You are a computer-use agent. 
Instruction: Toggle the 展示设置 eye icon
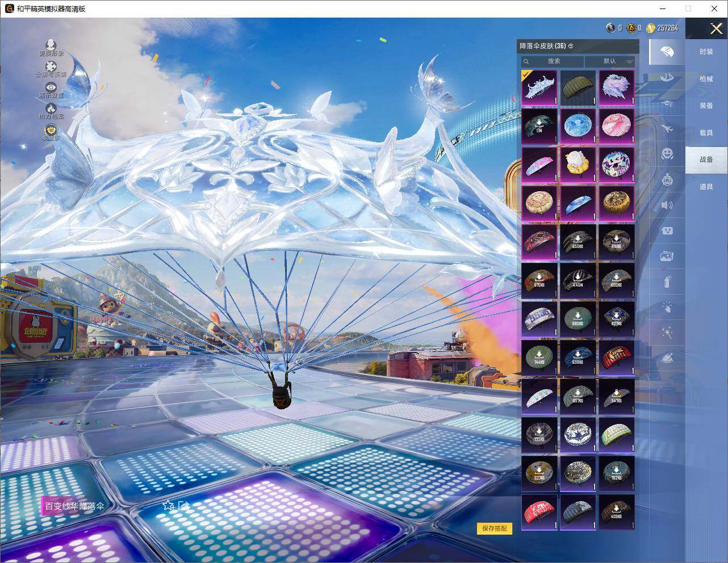[x=51, y=87]
